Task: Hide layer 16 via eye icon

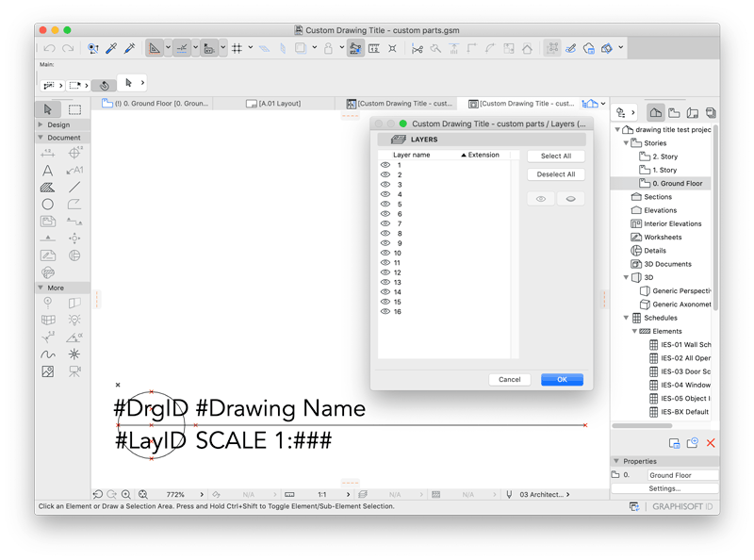Action: pyautogui.click(x=385, y=311)
